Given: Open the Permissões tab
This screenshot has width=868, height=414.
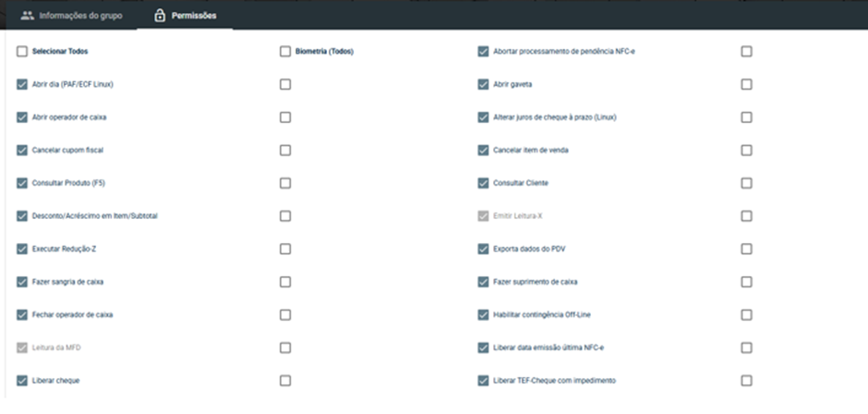Looking at the screenshot, I should click(x=185, y=16).
